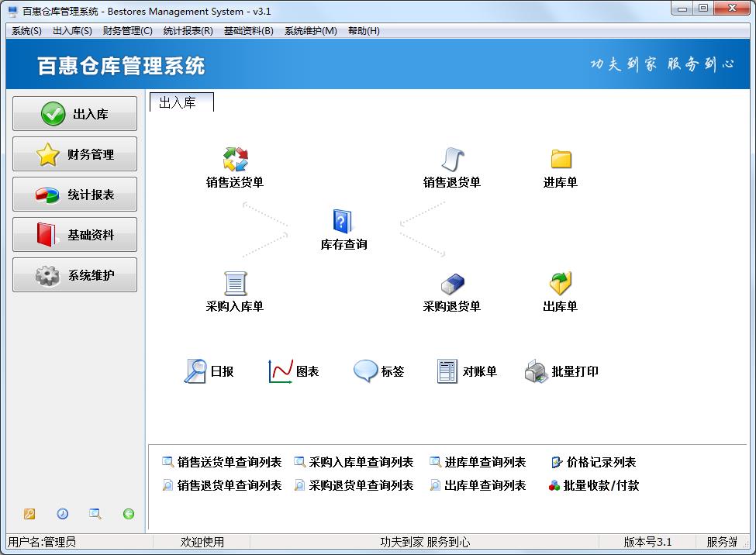
Task: Open 帮助(H) menu
Action: tap(364, 31)
